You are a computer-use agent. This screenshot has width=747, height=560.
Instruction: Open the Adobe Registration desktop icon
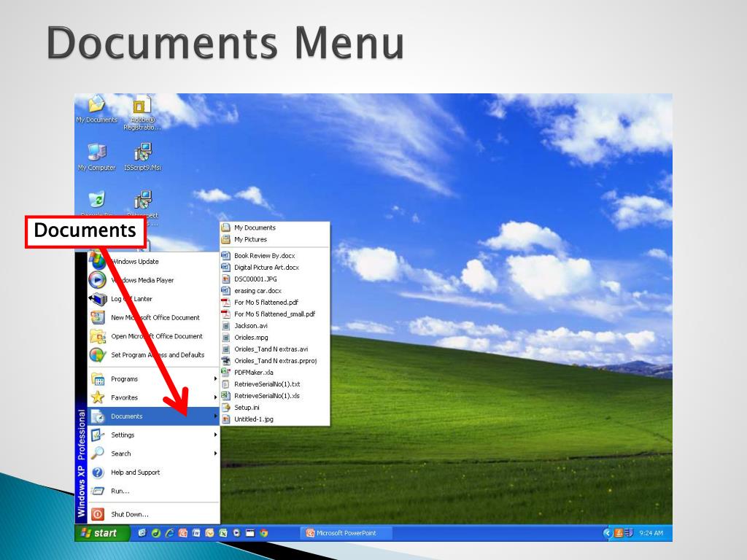142,112
